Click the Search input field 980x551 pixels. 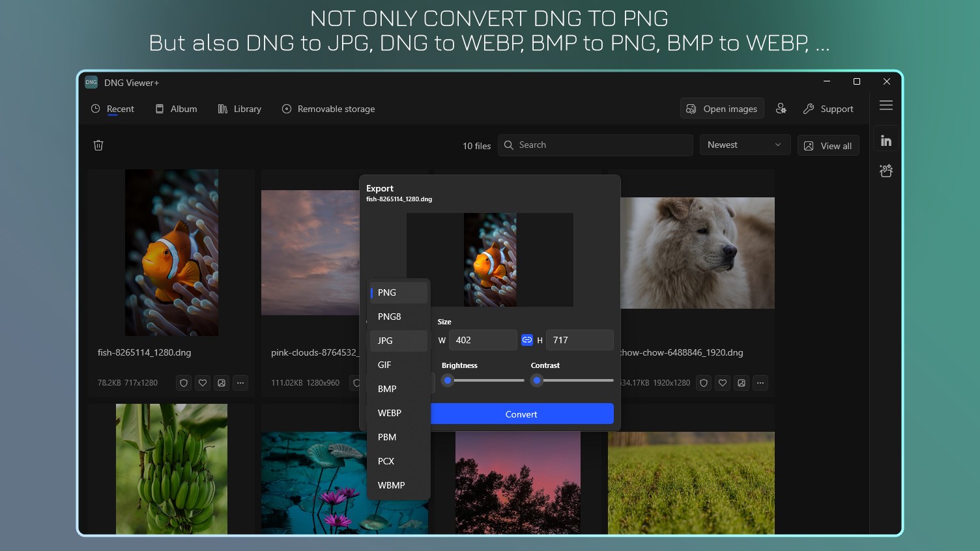[x=596, y=145]
